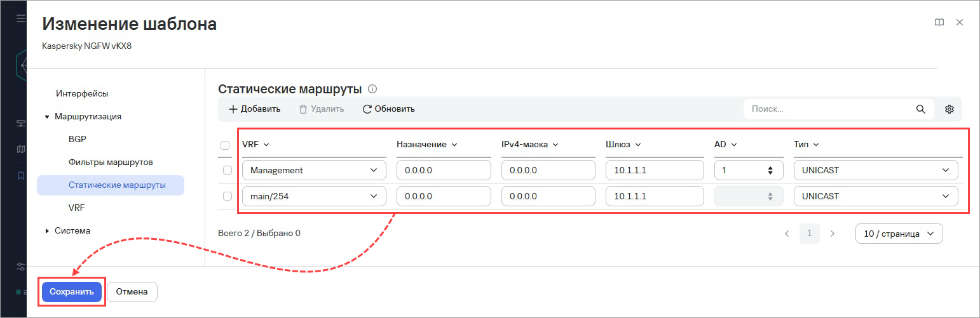This screenshot has width=980, height=318.
Task: Click Kaspersky NGFW vKX8 subtitle text
Action: pyautogui.click(x=86, y=46)
